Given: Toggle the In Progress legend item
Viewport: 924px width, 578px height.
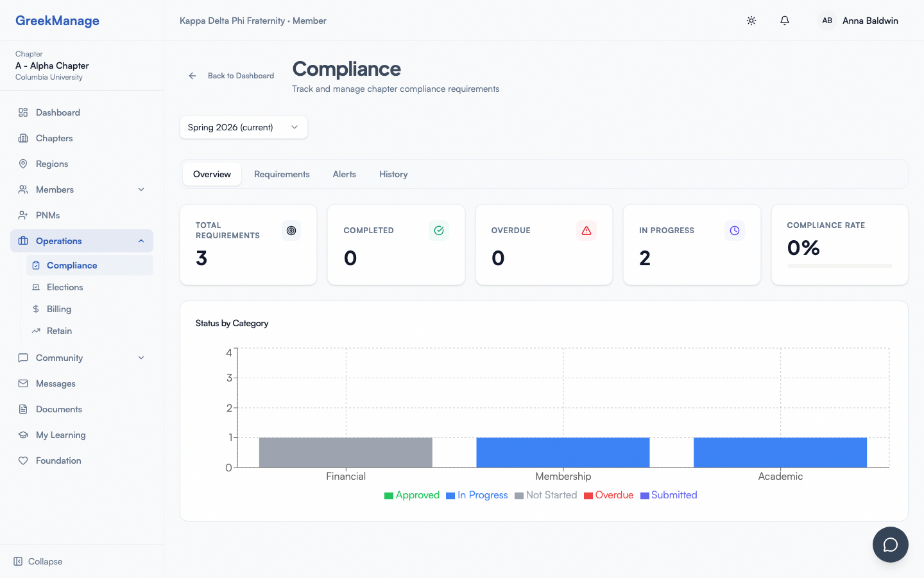Looking at the screenshot, I should [477, 495].
